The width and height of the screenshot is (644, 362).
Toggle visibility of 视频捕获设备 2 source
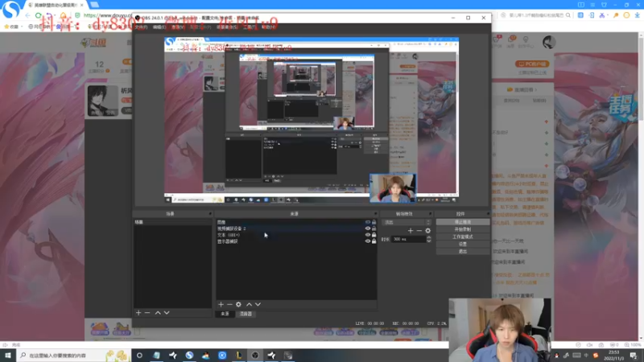[368, 228]
